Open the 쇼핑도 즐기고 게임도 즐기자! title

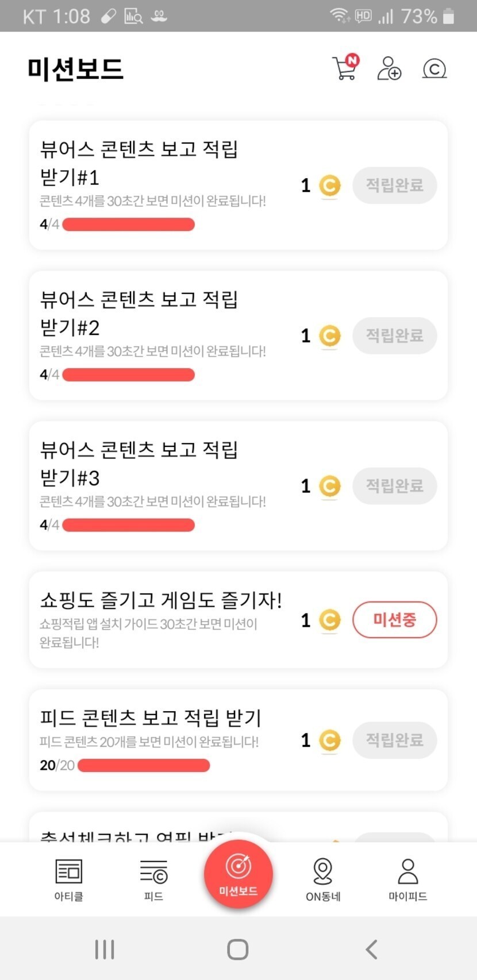161,600
